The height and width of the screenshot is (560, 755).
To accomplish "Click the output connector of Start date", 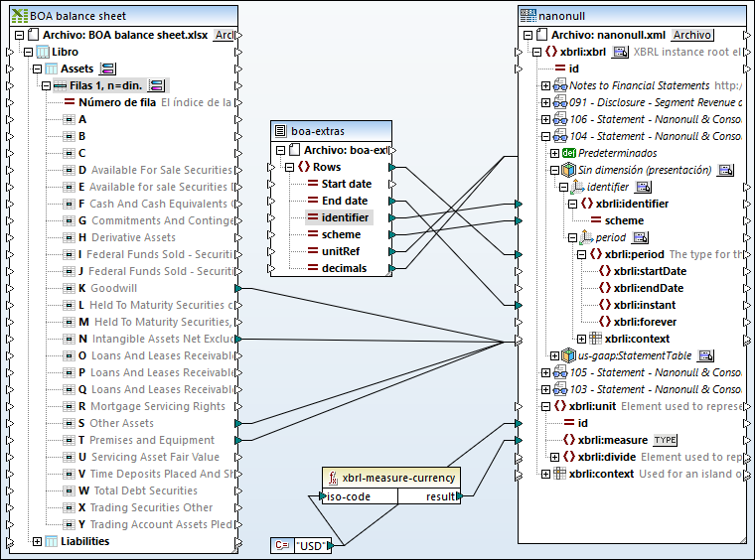I will [391, 184].
